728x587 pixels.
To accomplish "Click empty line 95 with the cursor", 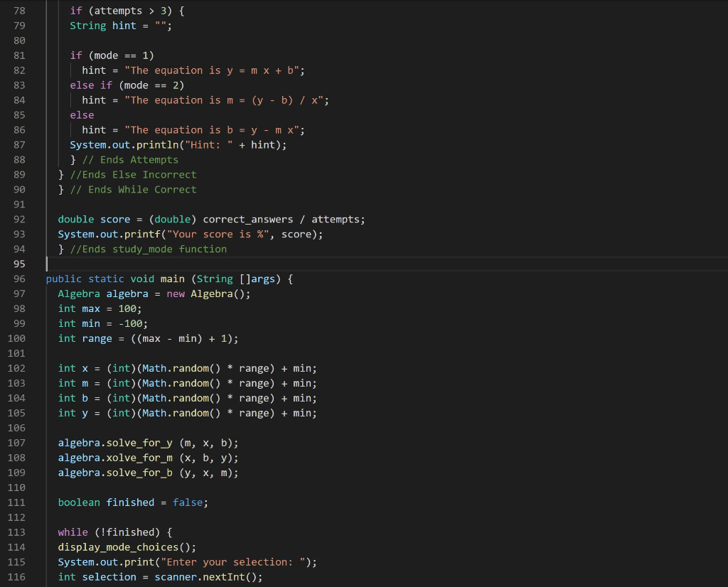I will 385,264.
